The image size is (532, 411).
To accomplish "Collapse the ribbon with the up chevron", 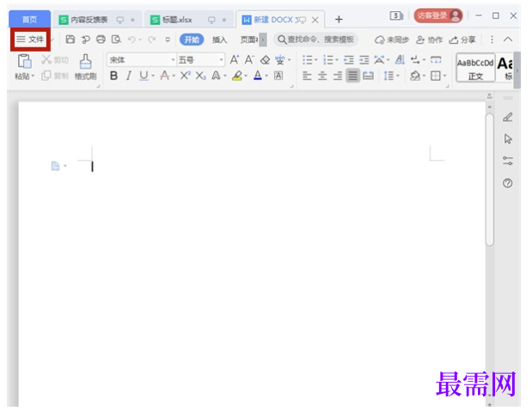I will point(508,40).
